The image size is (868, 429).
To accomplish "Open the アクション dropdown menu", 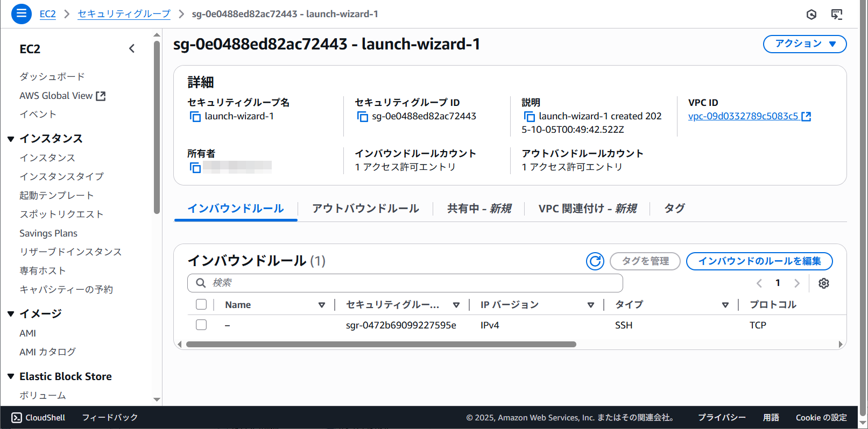I will coord(805,44).
